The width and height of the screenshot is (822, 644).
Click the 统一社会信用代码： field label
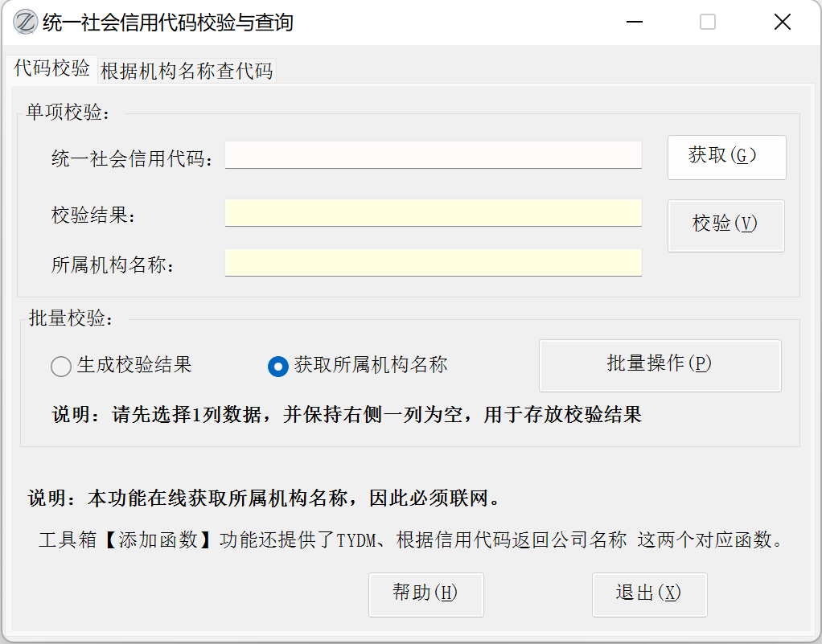tap(133, 159)
